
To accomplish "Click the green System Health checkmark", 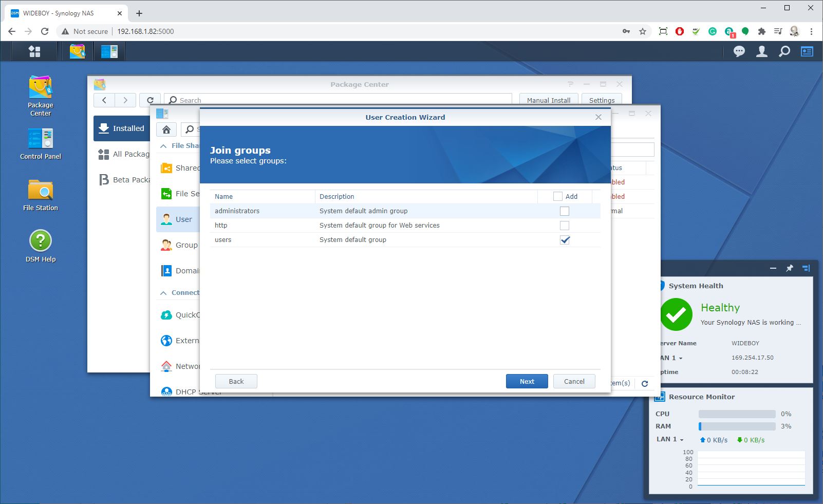I will point(676,314).
